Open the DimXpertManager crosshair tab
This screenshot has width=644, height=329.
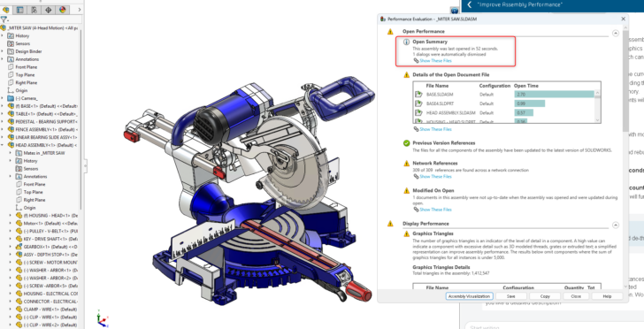click(48, 10)
